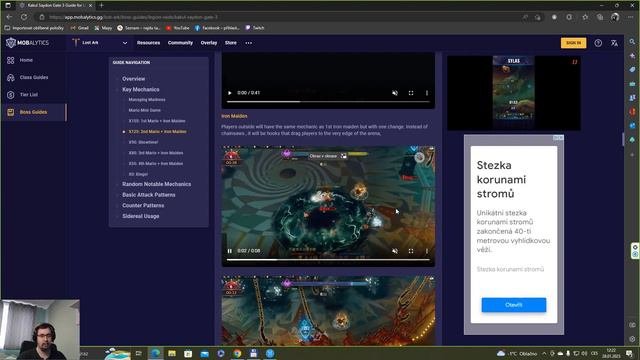
Task: Seek in the Iron Maiden video progress bar
Action: [328, 259]
